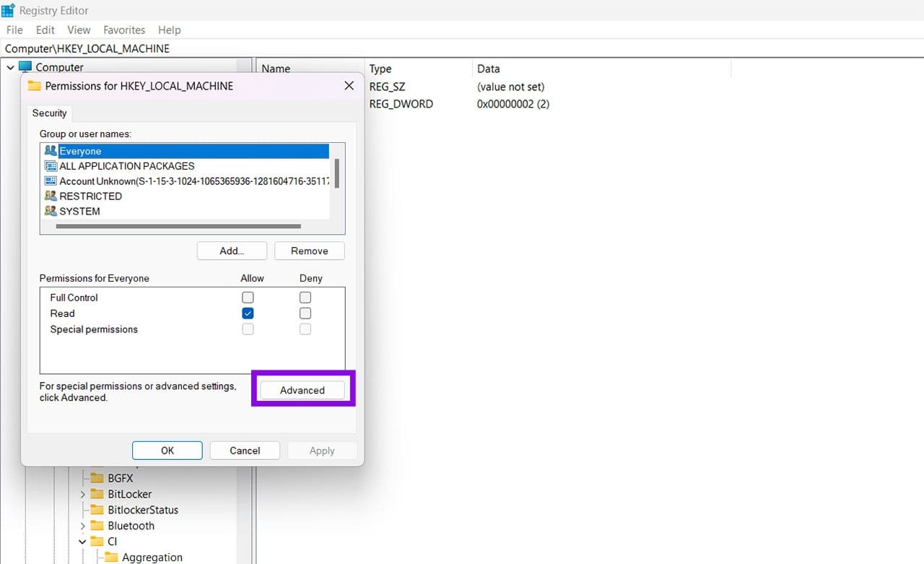Viewport: 924px width, 564px height.
Task: Close the Permissions dialog with X
Action: click(349, 85)
